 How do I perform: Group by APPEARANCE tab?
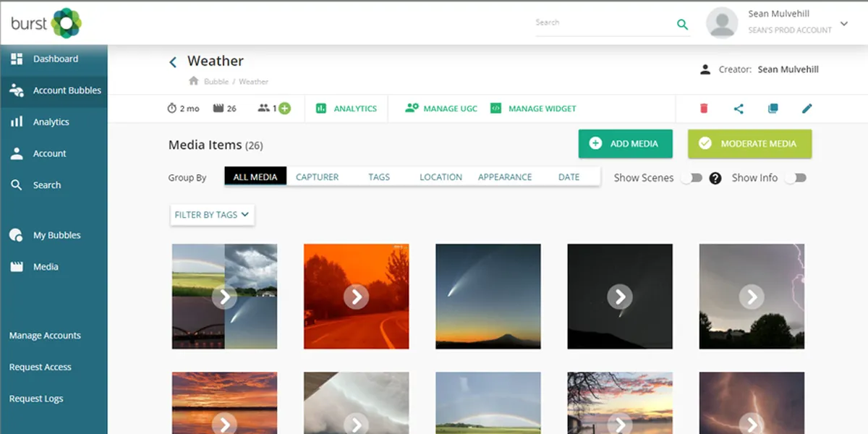(505, 176)
